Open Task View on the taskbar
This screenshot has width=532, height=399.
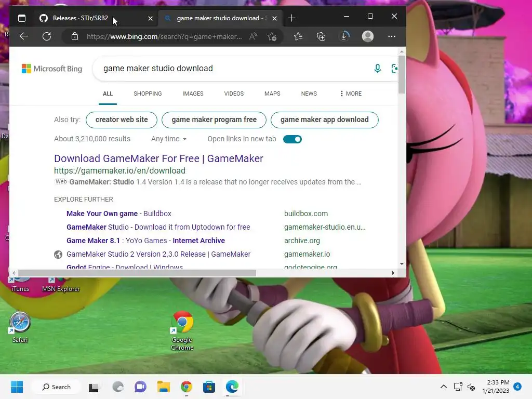pos(94,387)
